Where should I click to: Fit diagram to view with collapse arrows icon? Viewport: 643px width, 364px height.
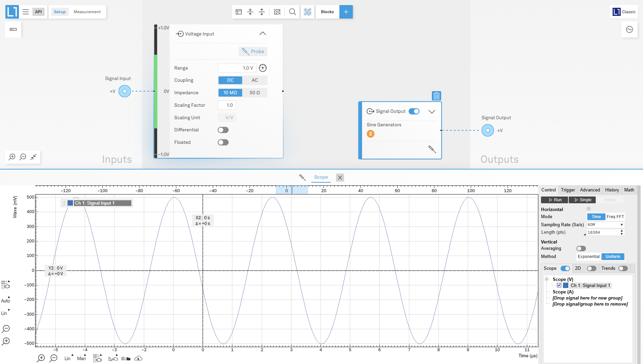coord(33,157)
